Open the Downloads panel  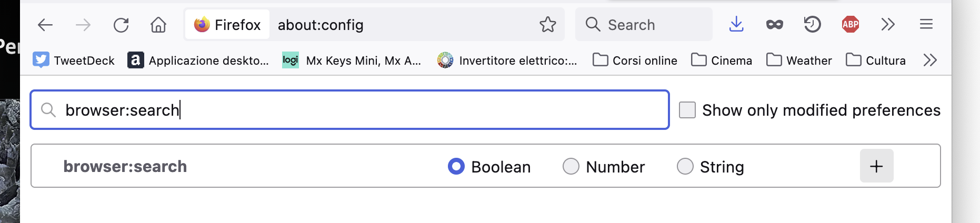coord(736,24)
